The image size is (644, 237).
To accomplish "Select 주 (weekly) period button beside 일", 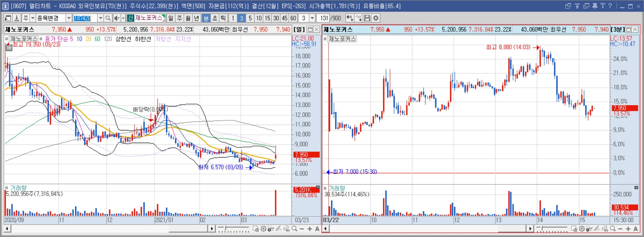I will pos(179,18).
